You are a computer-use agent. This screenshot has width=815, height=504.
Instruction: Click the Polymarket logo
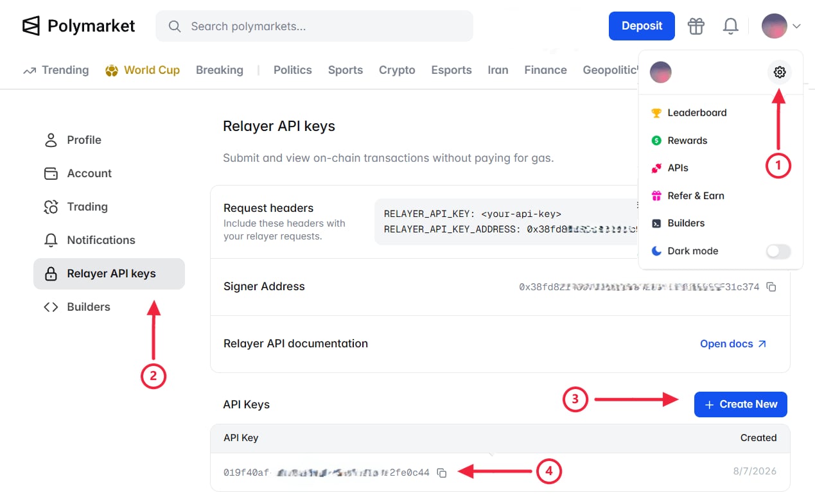[x=78, y=26]
